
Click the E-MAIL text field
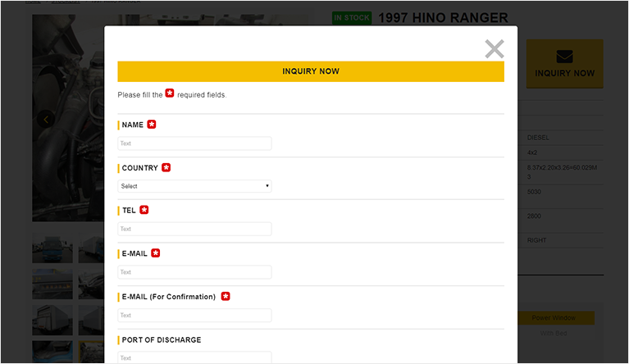[x=194, y=272]
